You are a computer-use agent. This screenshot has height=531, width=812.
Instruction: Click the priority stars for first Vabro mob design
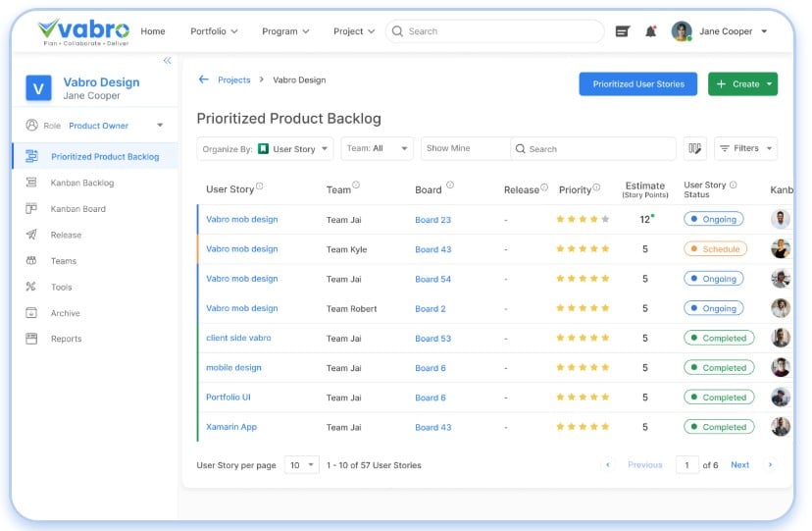583,220
